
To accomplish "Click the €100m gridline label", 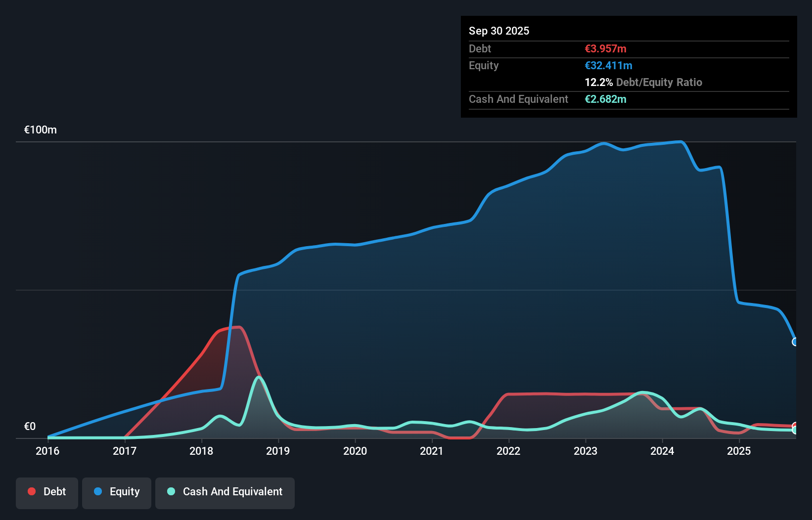I will point(40,130).
